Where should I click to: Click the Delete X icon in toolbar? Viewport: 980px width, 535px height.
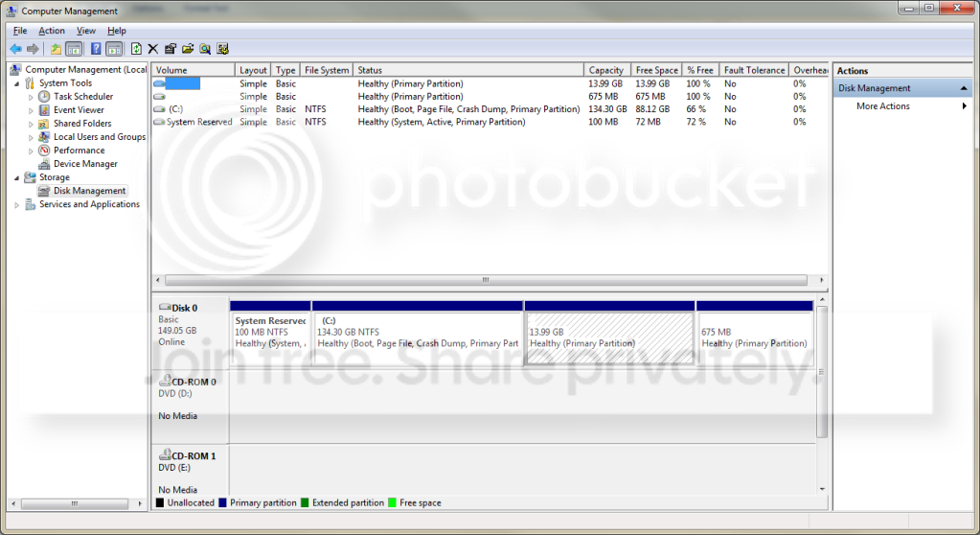153,49
